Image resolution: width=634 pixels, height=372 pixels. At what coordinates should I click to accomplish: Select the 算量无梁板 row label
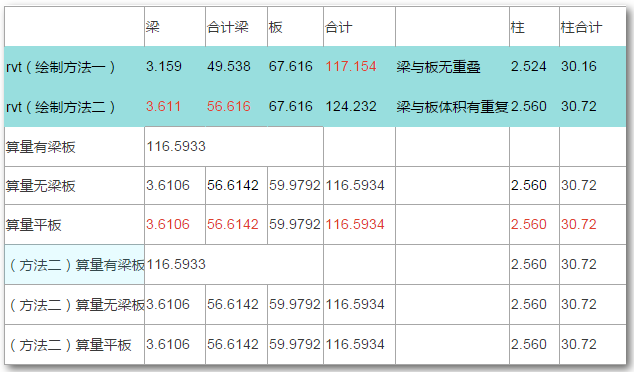coord(40,186)
